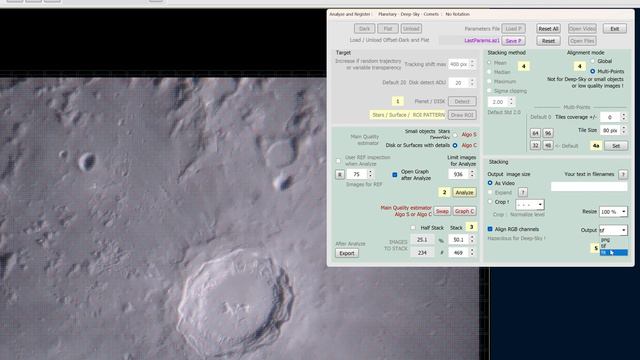
Task: Select Mean stacking method
Action: pyautogui.click(x=489, y=62)
